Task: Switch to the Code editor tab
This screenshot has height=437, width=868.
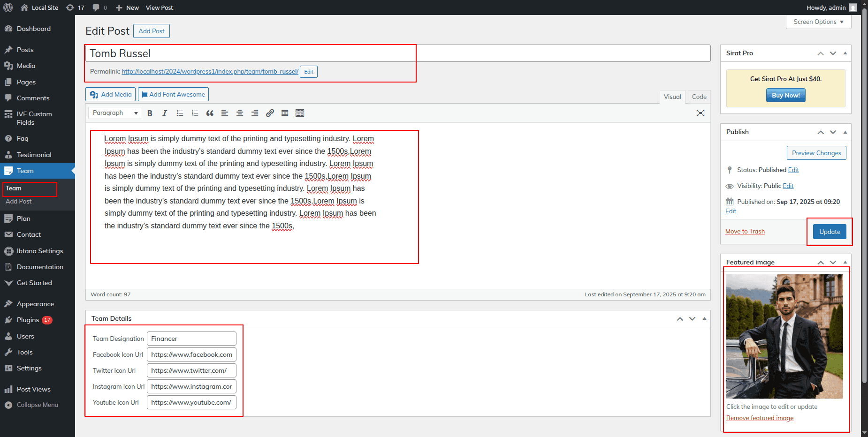Action: 699,97
